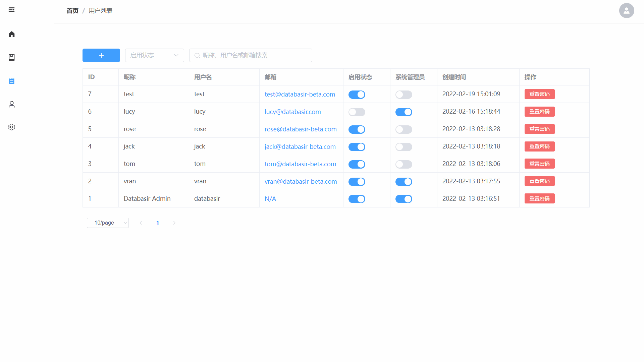Viewport: 644px width, 362px height.
Task: Go to next page with right chevron
Action: click(x=174, y=223)
